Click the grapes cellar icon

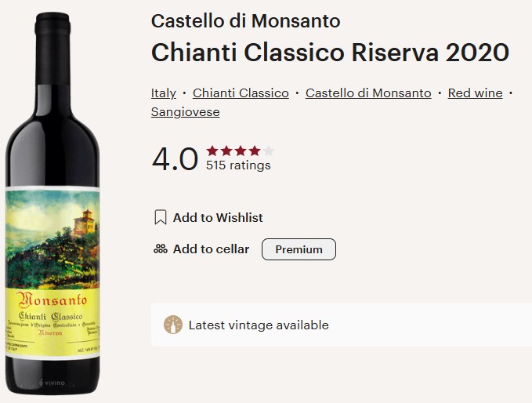point(161,249)
